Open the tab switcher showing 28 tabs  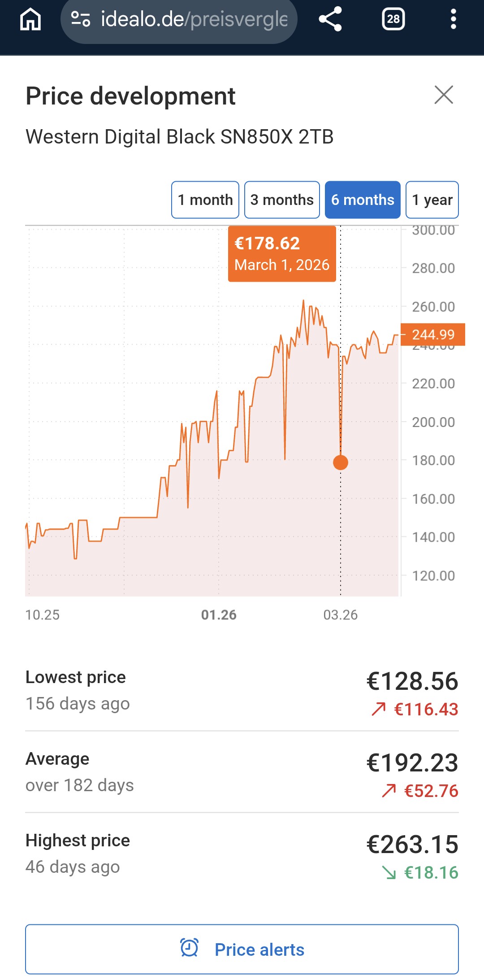pos(393,19)
